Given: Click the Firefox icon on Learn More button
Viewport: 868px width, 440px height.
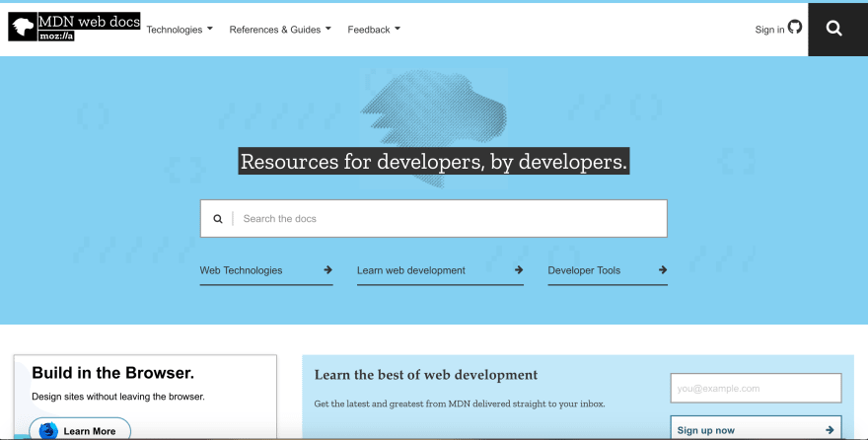Looking at the screenshot, I should (x=48, y=430).
